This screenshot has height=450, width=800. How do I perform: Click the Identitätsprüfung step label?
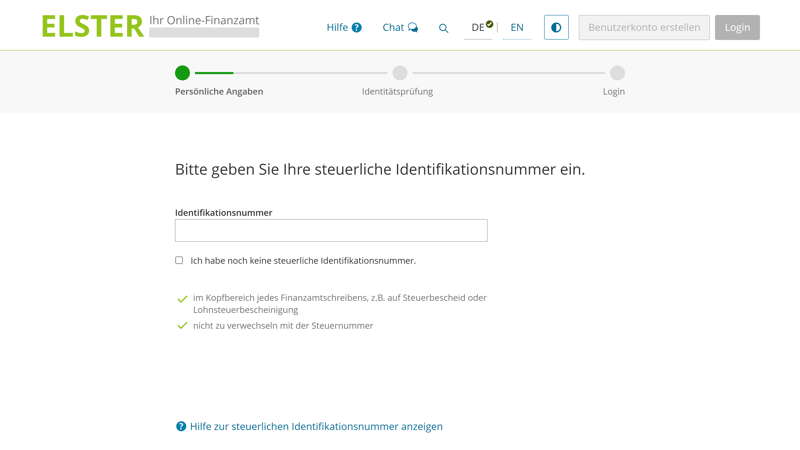pyautogui.click(x=397, y=91)
